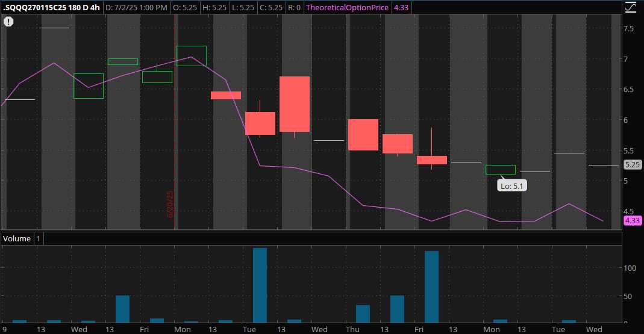Viewport: 644px width, 334px height.
Task: Click the 5.25 last price tag on axis
Action: (632, 164)
